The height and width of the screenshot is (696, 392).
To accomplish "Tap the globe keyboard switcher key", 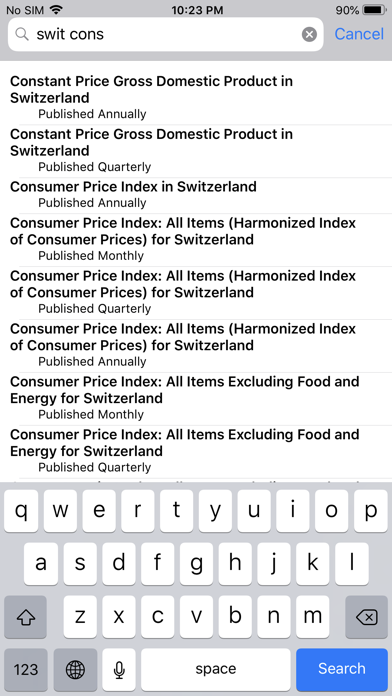I will [x=75, y=669].
